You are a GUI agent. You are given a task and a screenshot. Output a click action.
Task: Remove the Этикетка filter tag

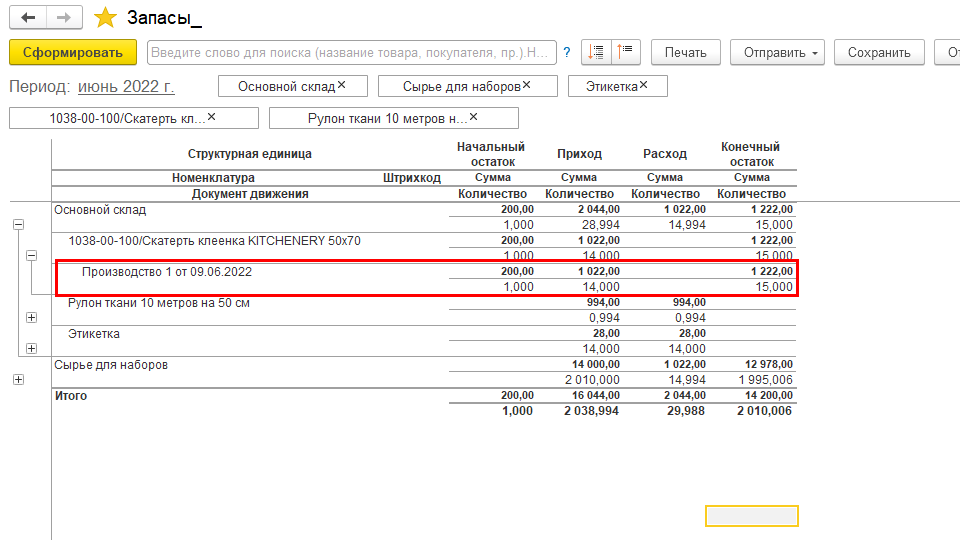click(x=643, y=86)
